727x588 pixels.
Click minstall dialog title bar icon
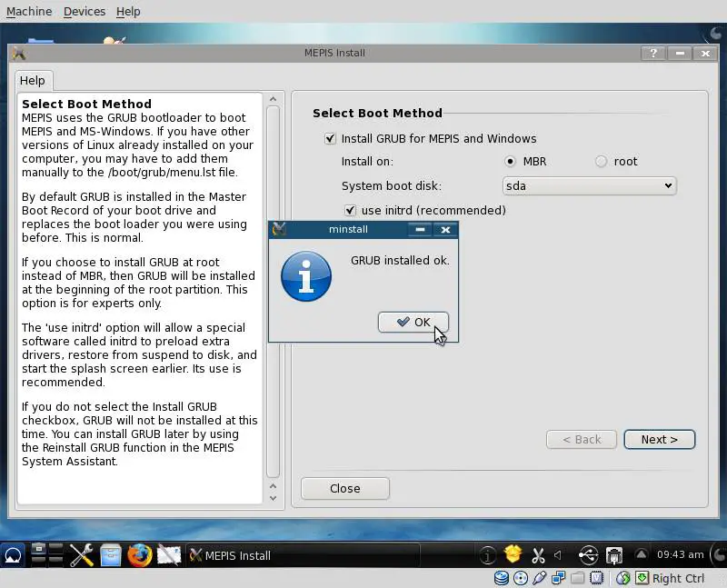pos(279,229)
